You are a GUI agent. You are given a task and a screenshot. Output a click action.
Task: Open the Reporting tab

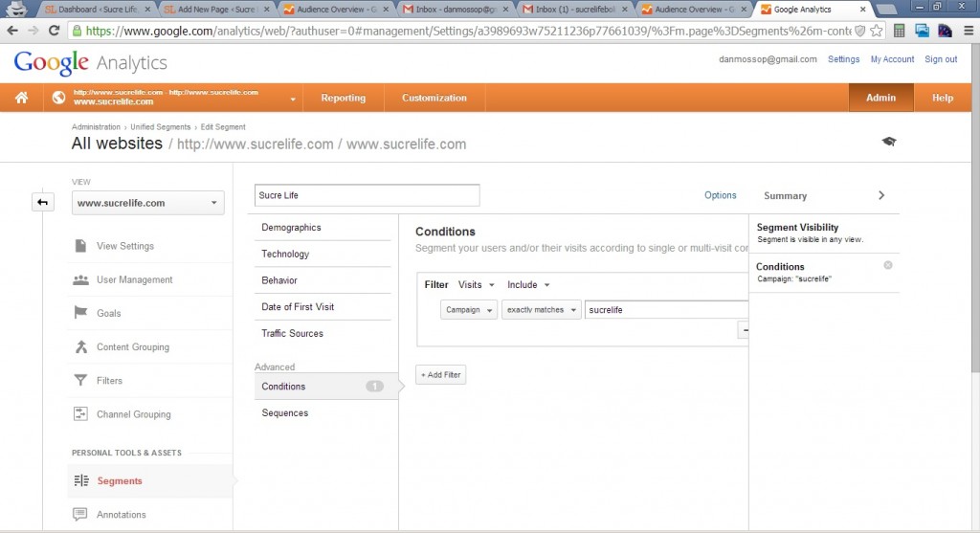coord(344,98)
